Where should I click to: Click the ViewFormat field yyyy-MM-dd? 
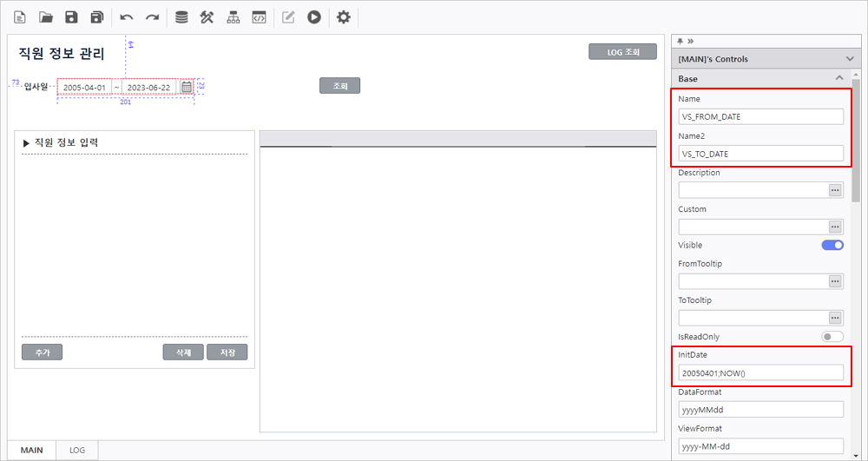[761, 446]
